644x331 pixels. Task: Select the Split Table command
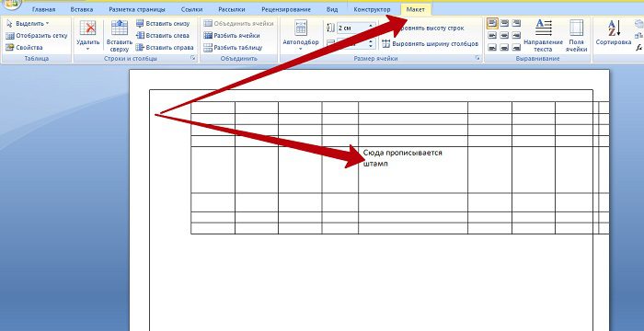pyautogui.click(x=233, y=47)
